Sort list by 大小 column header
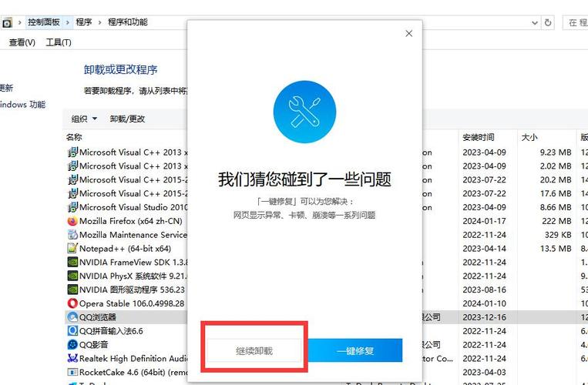 click(x=529, y=138)
